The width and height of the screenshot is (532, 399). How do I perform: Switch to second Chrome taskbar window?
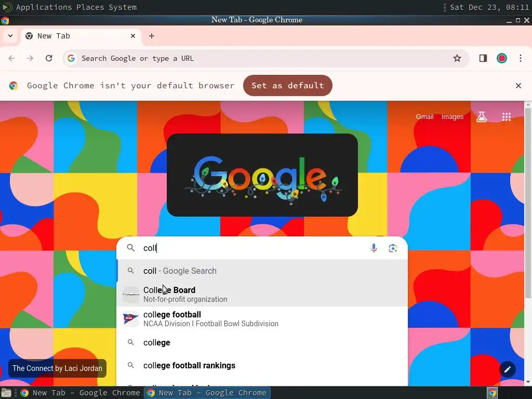(208, 393)
